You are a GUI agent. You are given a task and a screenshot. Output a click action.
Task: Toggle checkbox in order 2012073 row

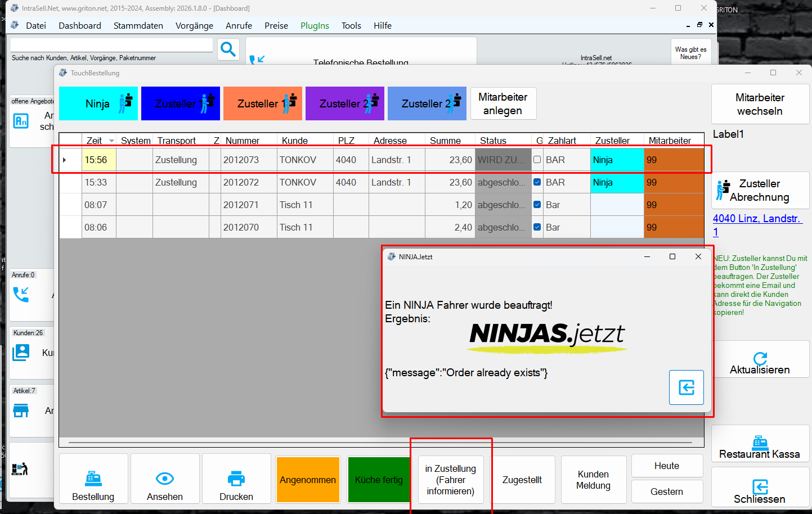[537, 160]
